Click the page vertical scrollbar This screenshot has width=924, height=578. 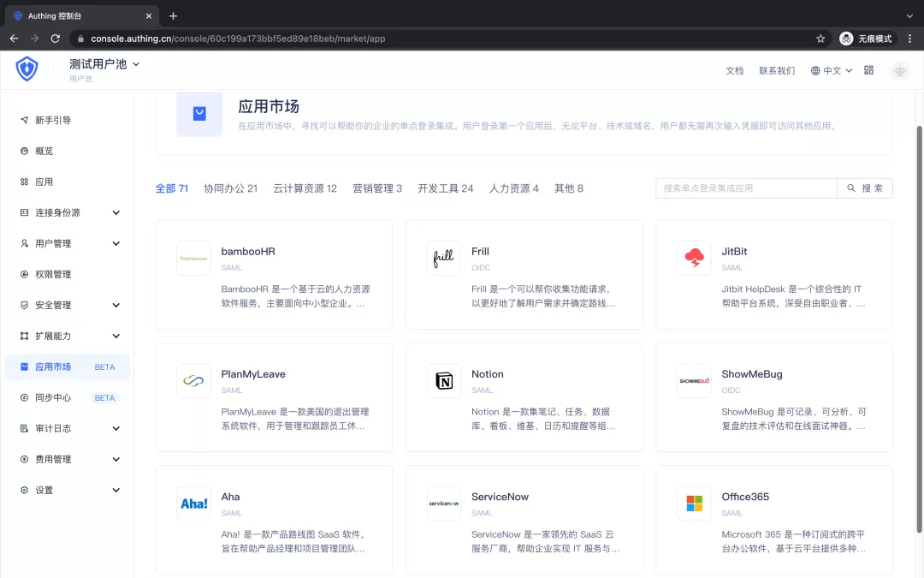pos(919,331)
